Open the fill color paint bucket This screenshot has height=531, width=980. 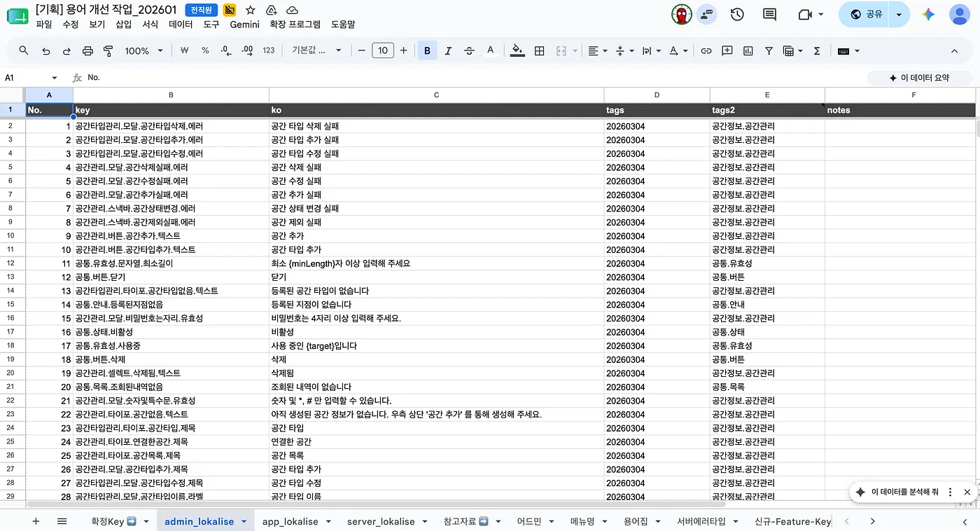click(x=517, y=50)
